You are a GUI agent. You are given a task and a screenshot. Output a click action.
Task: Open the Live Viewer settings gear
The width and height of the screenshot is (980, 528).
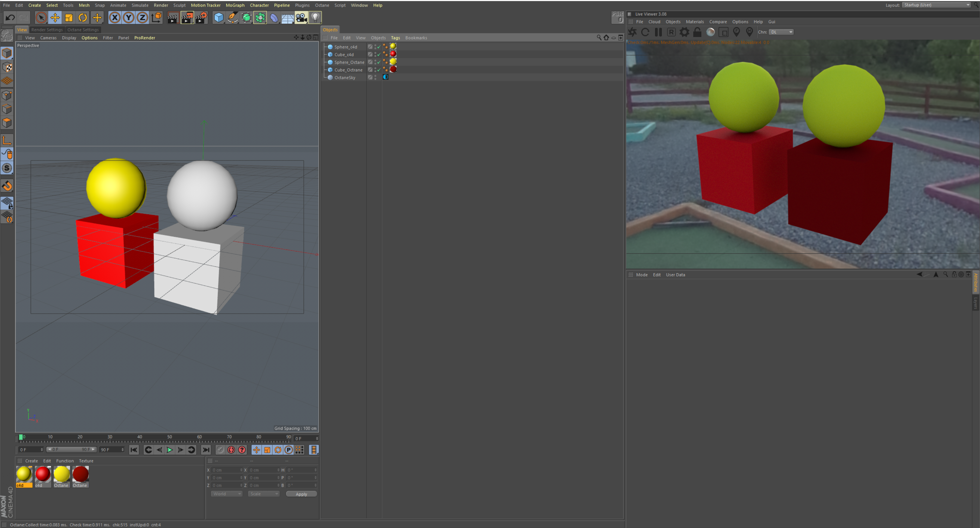tap(684, 32)
